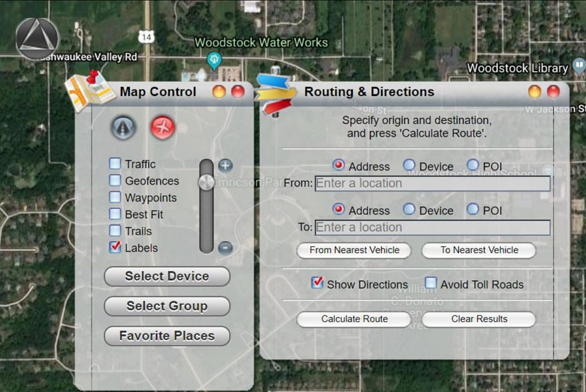Image resolution: width=586 pixels, height=392 pixels.
Task: Select POI radio for From location
Action: coord(473,165)
